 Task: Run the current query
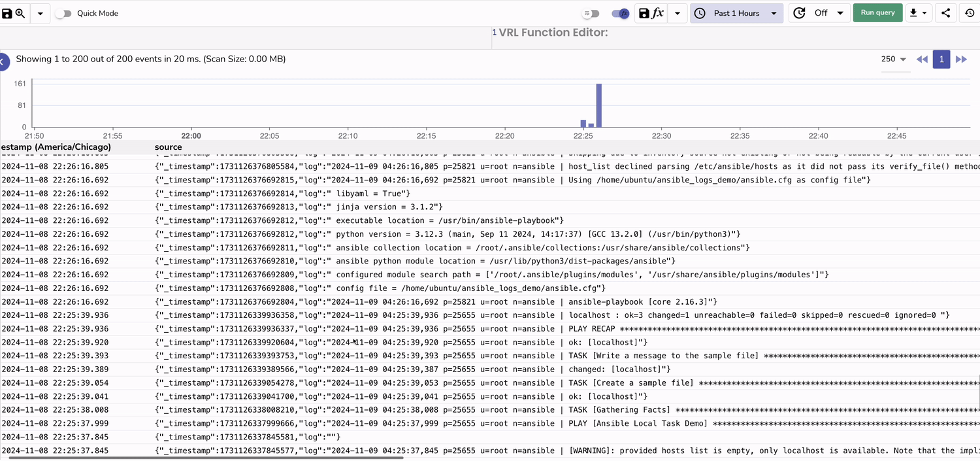point(877,12)
